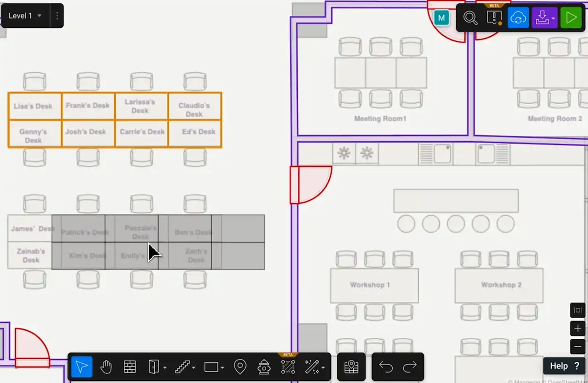Screen dimensions: 588x383
Task: Click the cloud sync button
Action: click(518, 18)
